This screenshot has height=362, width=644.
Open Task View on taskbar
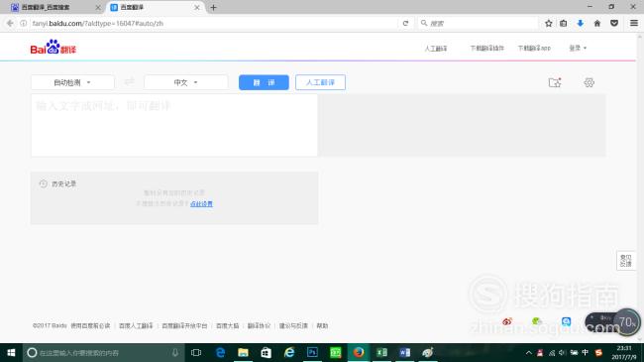point(196,352)
